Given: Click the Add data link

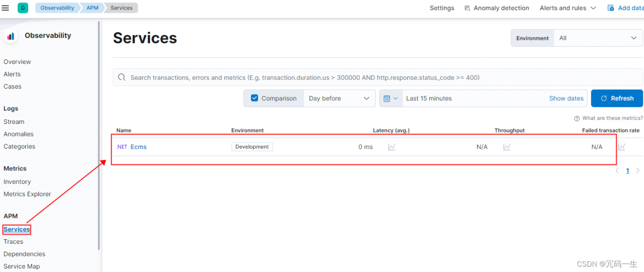Looking at the screenshot, I should [x=630, y=8].
